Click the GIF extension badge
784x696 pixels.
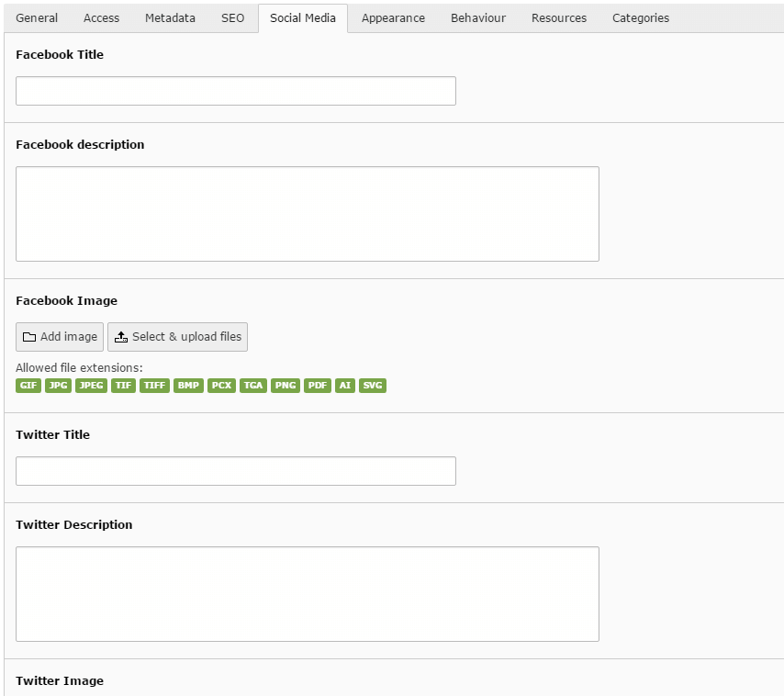(x=28, y=386)
